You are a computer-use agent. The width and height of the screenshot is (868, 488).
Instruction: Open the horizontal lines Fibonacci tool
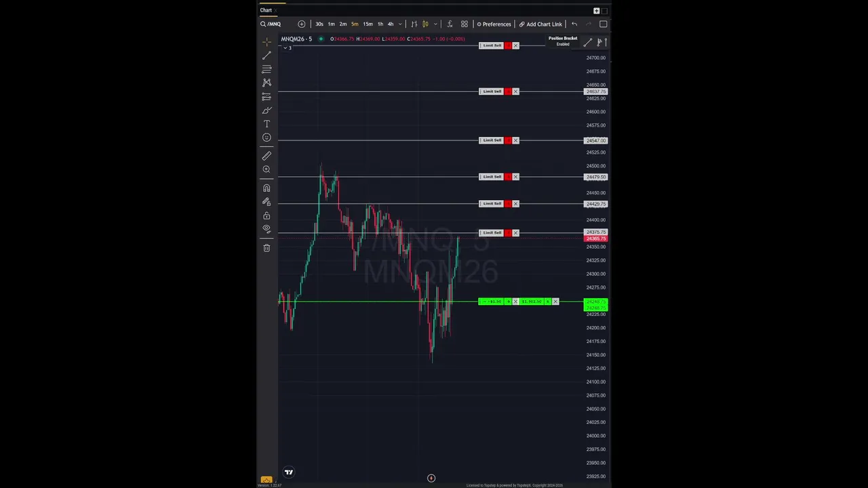coord(267,69)
